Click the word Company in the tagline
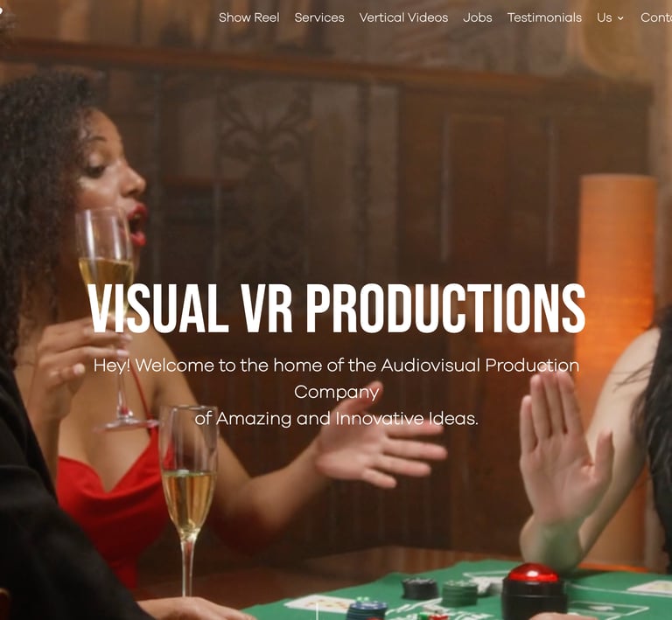This screenshot has width=672, height=620. click(x=336, y=393)
